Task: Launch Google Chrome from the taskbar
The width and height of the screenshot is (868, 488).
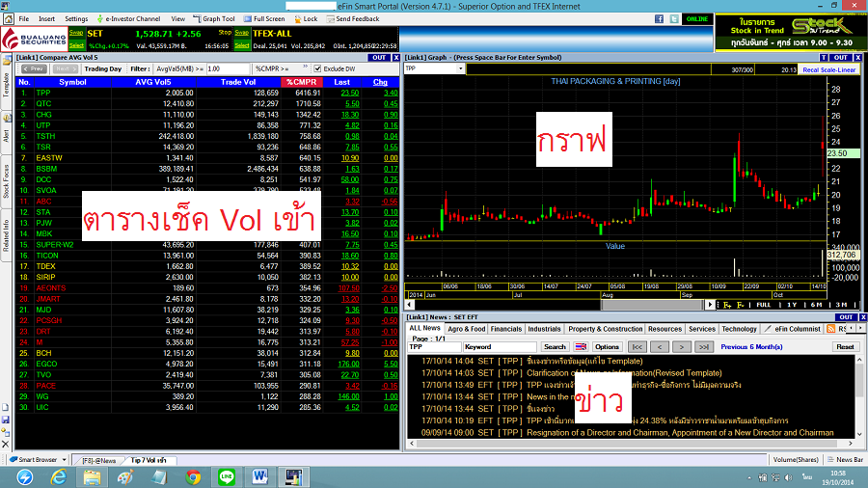Action: [193, 477]
